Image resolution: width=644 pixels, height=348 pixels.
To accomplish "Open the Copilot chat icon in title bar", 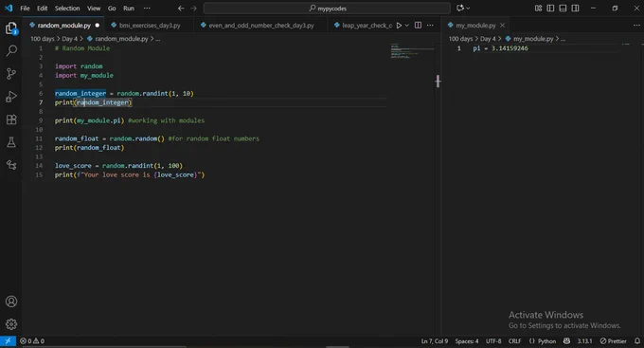I will (x=460, y=8).
